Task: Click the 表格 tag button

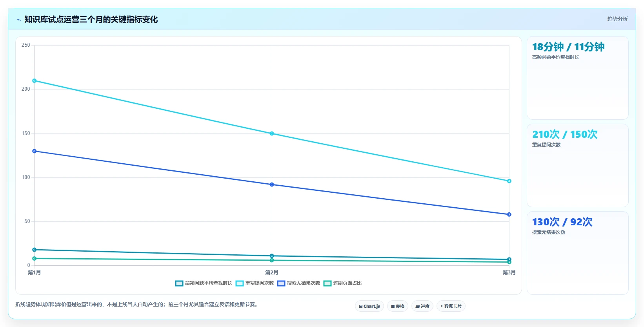Action: click(398, 306)
